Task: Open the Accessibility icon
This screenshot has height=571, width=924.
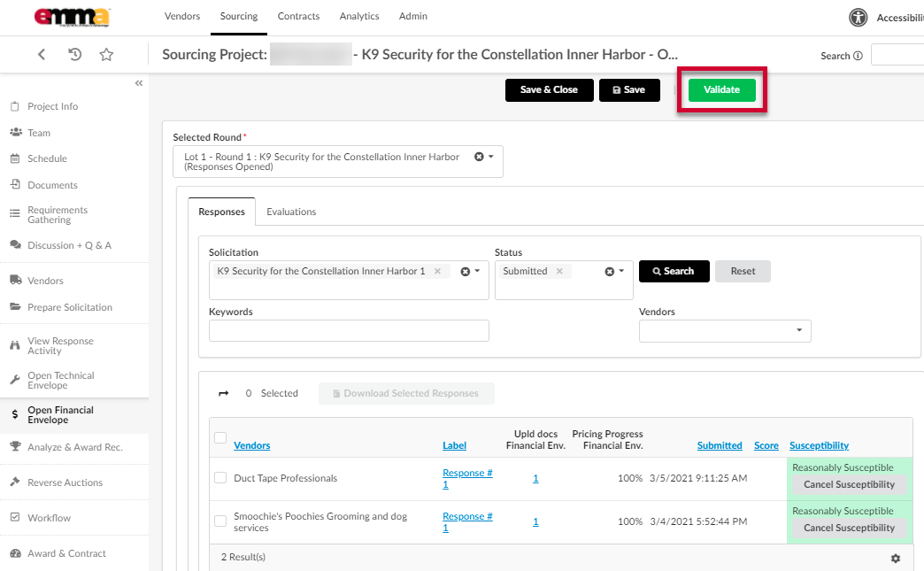Action: point(858,18)
